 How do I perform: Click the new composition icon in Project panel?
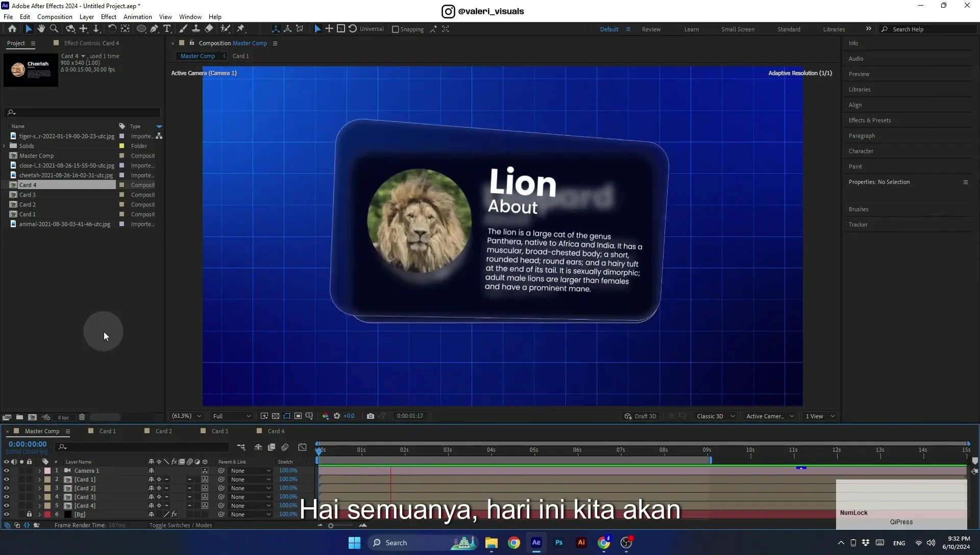(32, 417)
